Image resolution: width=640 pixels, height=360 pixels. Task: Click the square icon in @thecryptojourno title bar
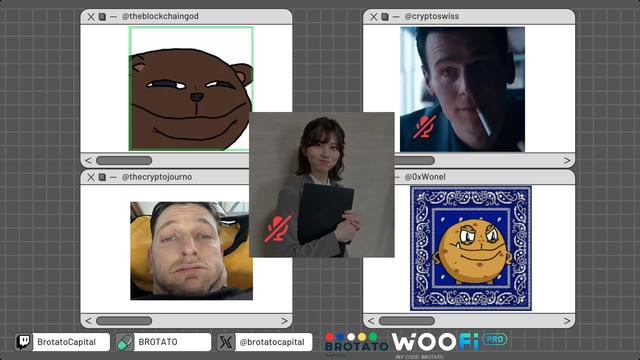(x=102, y=177)
